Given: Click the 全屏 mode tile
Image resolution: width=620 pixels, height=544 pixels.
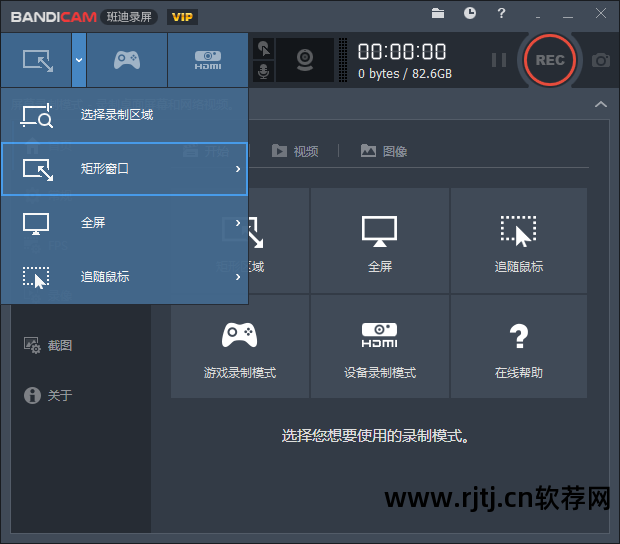Looking at the screenshot, I should [x=380, y=241].
